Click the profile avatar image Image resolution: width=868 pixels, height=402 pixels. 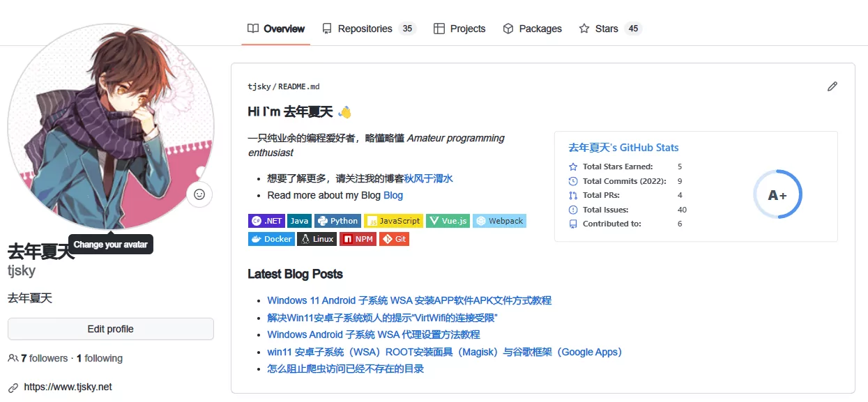111,127
